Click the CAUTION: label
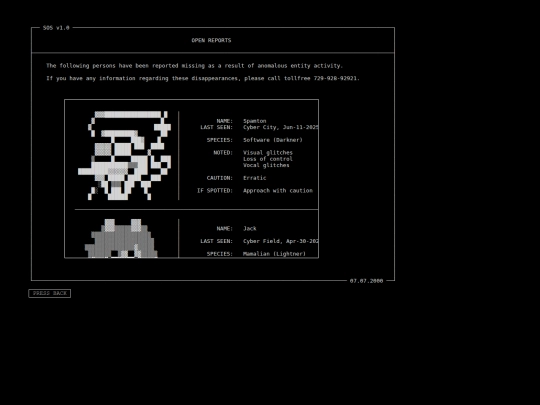The image size is (540, 405). tap(220, 178)
